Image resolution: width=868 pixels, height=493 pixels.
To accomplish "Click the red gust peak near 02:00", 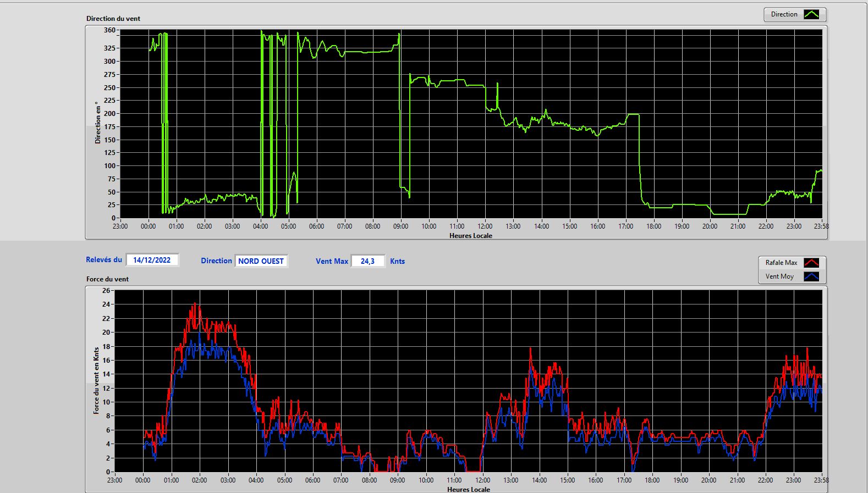I will pyautogui.click(x=195, y=304).
